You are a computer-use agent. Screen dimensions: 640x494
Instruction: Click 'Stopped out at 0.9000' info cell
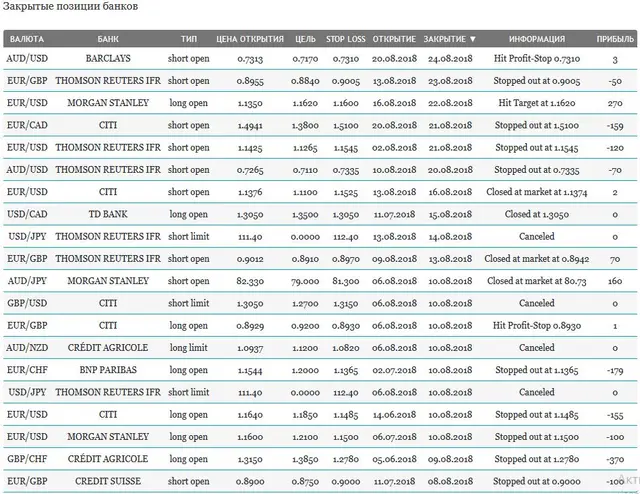537,481
